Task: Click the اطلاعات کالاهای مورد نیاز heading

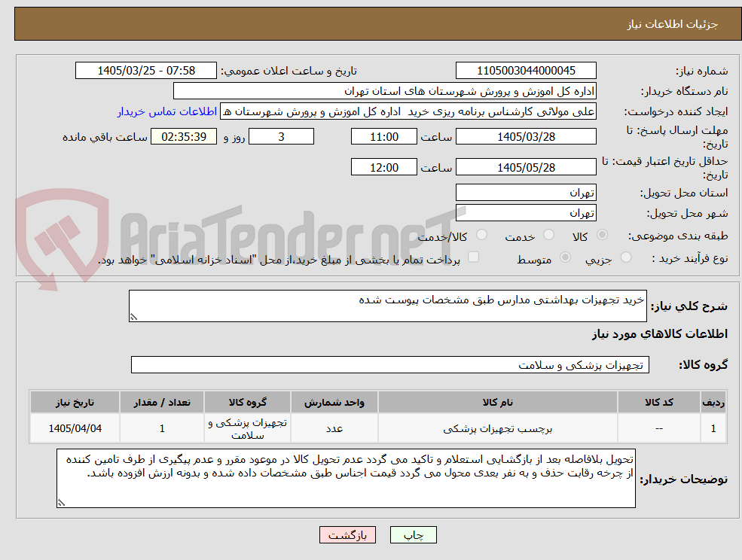Action: 659,334
